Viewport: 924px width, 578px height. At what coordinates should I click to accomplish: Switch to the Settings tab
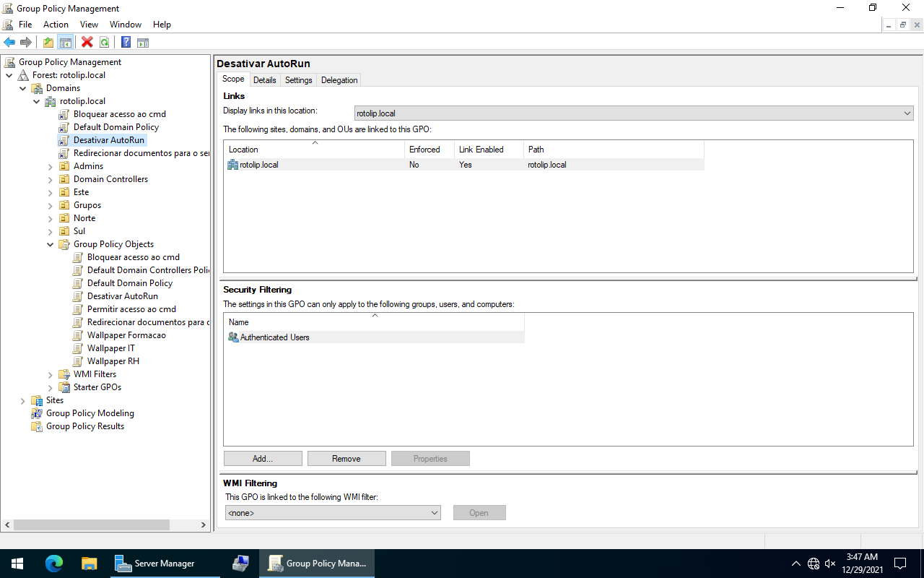[x=298, y=80]
